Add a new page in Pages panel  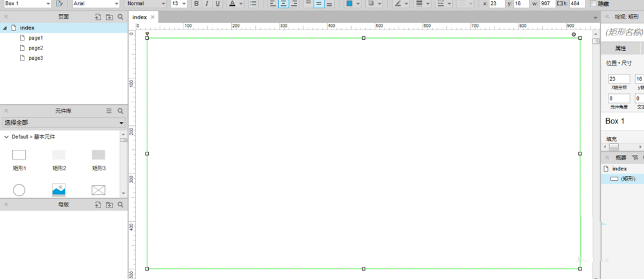point(98,17)
